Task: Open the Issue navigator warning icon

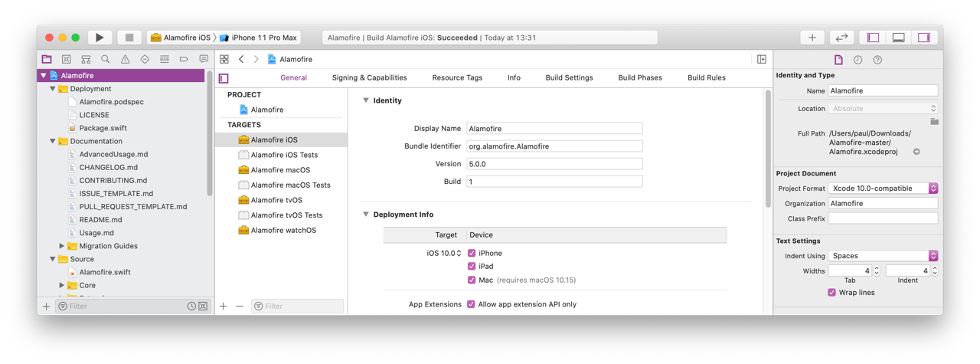Action: point(125,59)
